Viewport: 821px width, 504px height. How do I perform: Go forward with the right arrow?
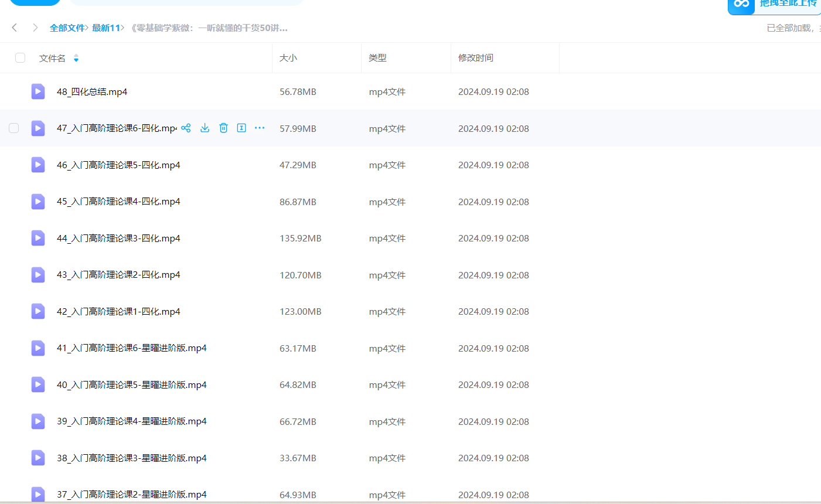pyautogui.click(x=35, y=28)
